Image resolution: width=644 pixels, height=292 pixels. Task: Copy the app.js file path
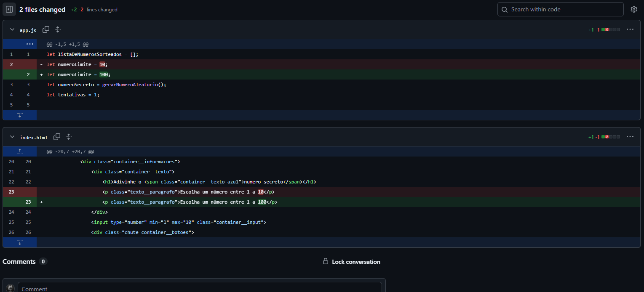(x=46, y=29)
